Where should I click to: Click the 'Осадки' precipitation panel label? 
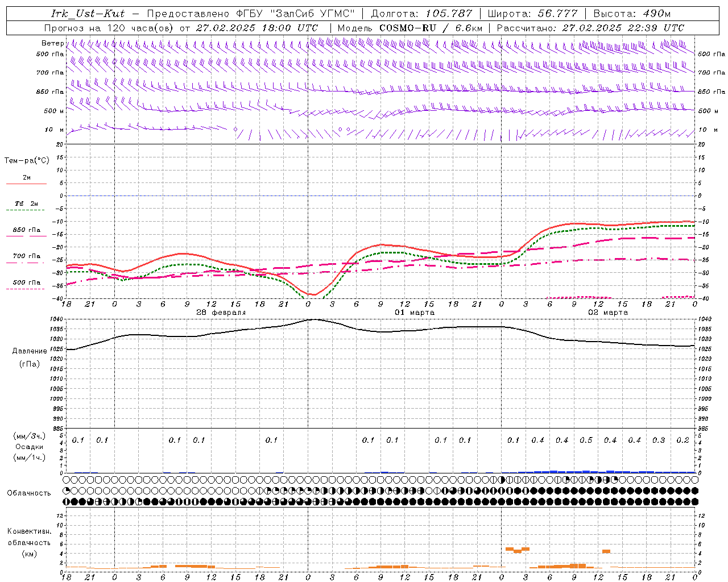click(x=28, y=446)
